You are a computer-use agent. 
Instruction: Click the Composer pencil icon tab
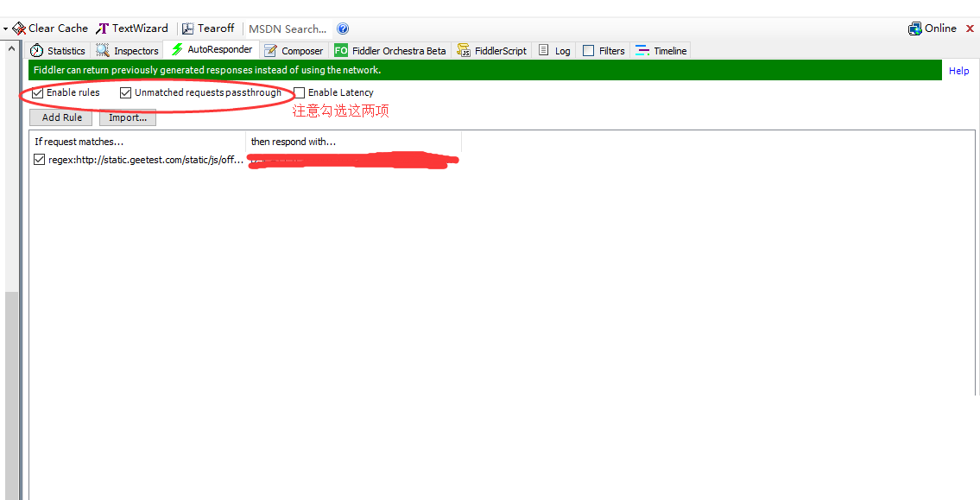(294, 51)
